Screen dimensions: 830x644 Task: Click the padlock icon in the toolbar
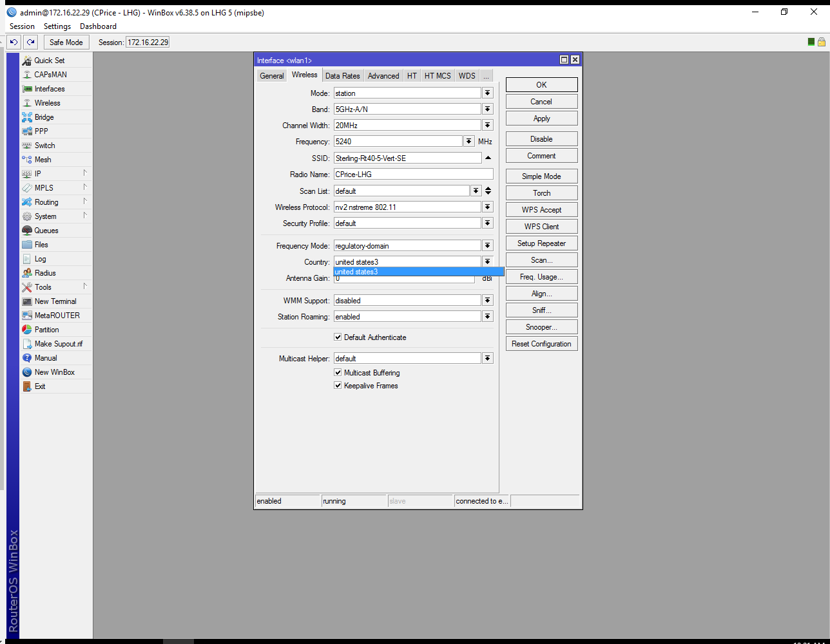point(822,42)
